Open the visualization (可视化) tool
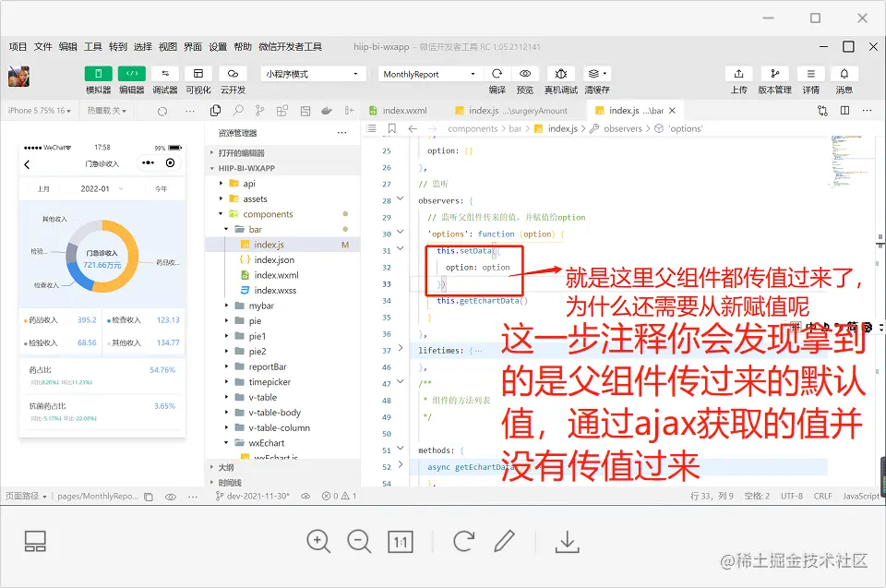This screenshot has height=588, width=886. click(x=198, y=74)
